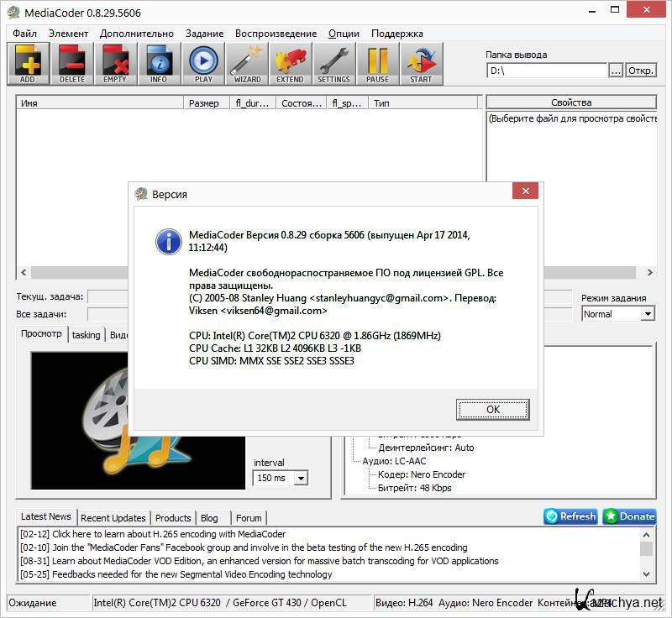Open the Файл menu

24,34
